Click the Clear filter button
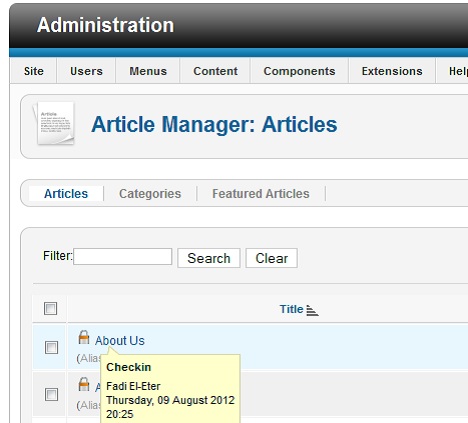 pos(272,258)
